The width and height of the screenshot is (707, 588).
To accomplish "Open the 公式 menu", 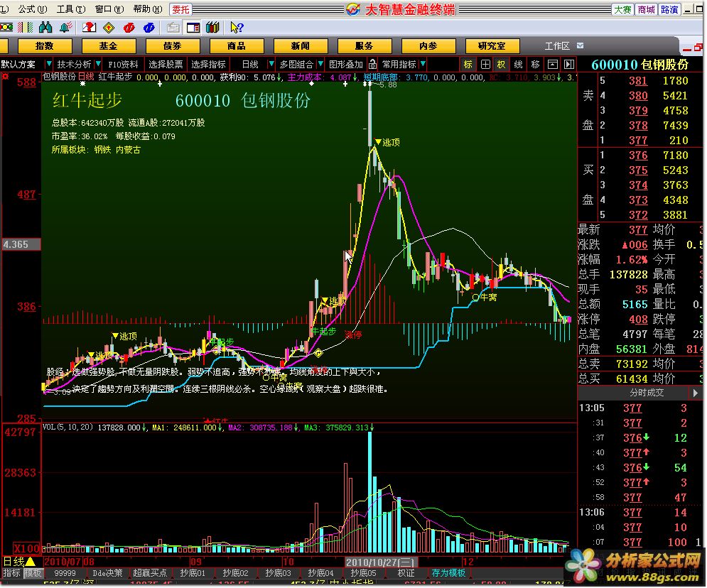I will [x=32, y=9].
